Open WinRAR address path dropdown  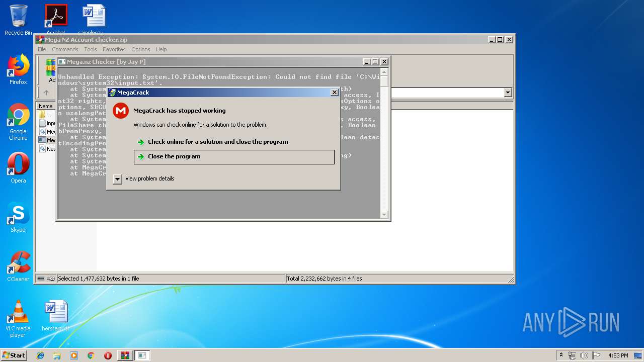[x=508, y=93]
